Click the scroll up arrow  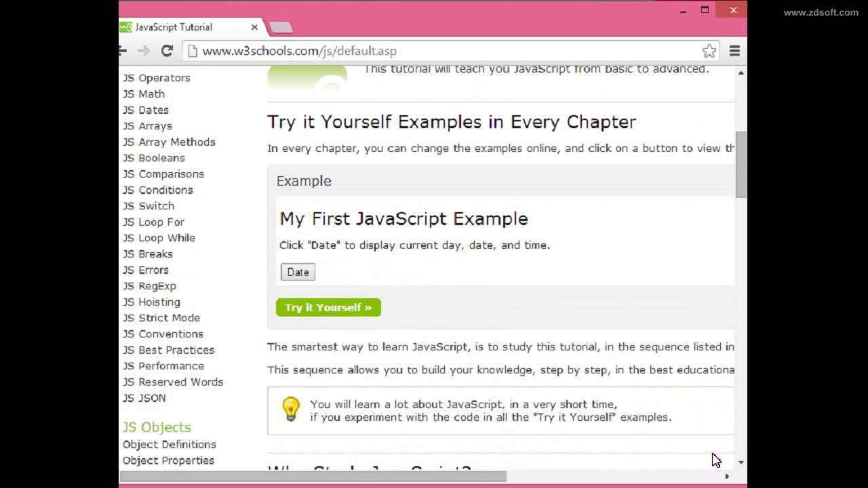click(x=741, y=73)
